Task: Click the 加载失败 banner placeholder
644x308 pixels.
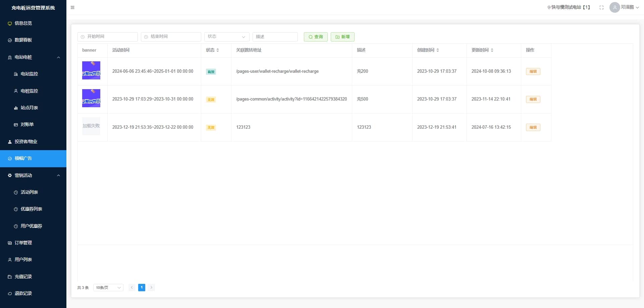Action: (x=91, y=126)
